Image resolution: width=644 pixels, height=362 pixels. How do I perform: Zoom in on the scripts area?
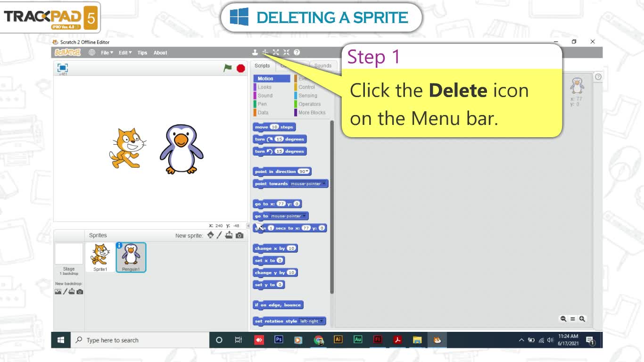(582, 319)
